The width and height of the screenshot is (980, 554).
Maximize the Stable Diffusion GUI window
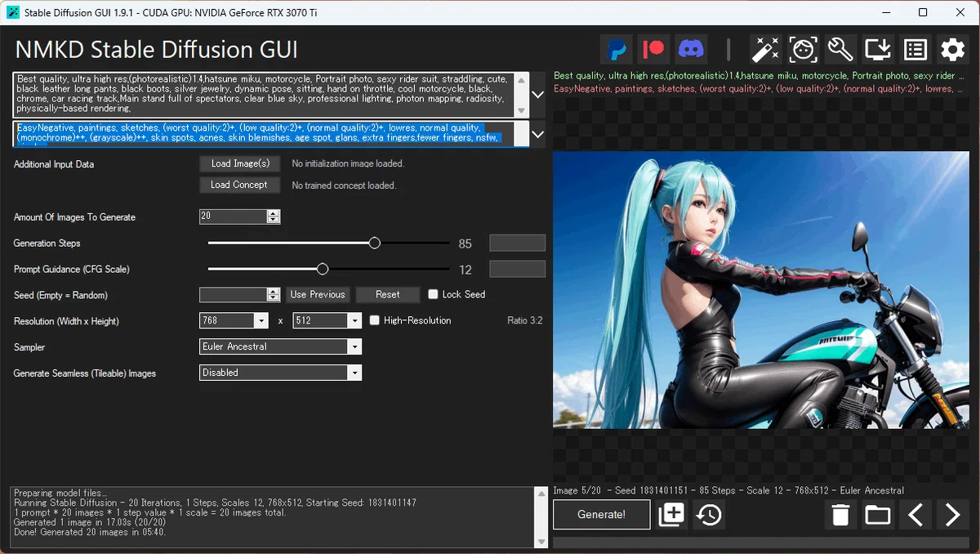coord(923,12)
